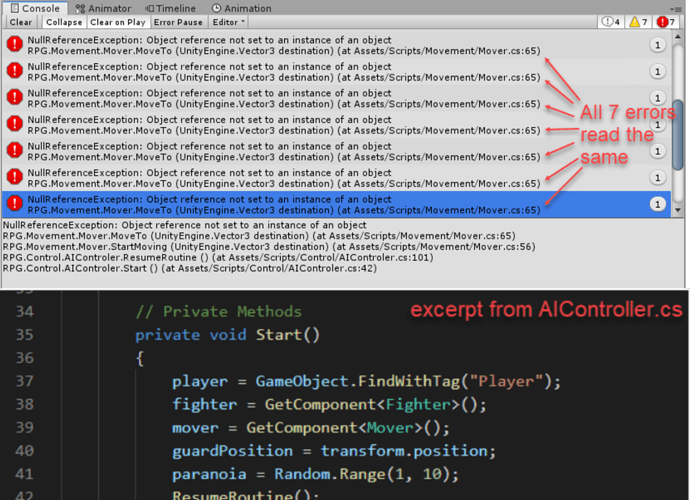The height and width of the screenshot is (500, 690).
Task: Select the highlighted NullReferenceException entry
Action: click(x=336, y=204)
